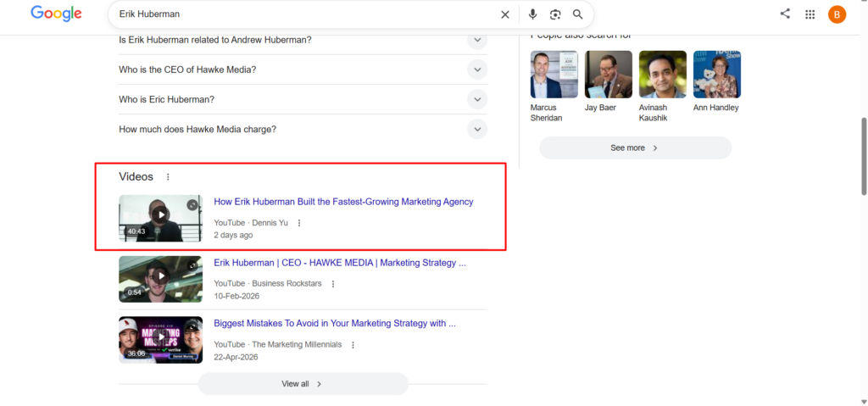Clear the search box with X icon
Viewport: 868px width, 406px height.
[505, 15]
